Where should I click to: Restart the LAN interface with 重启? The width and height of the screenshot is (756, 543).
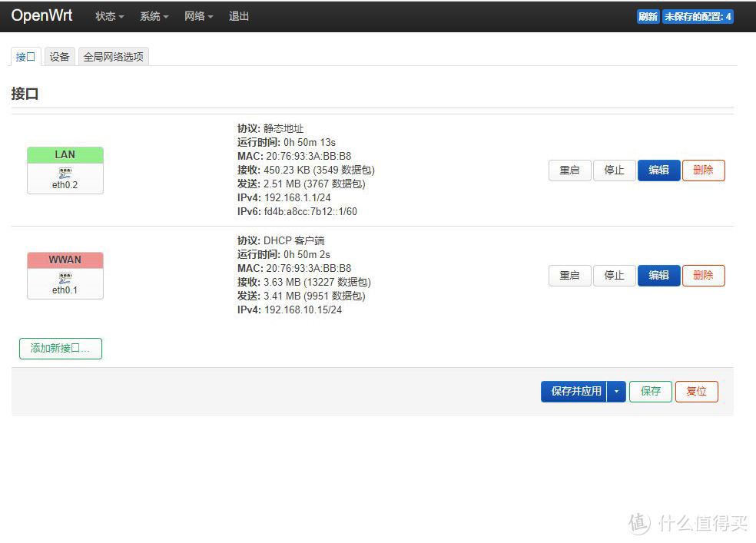click(569, 171)
